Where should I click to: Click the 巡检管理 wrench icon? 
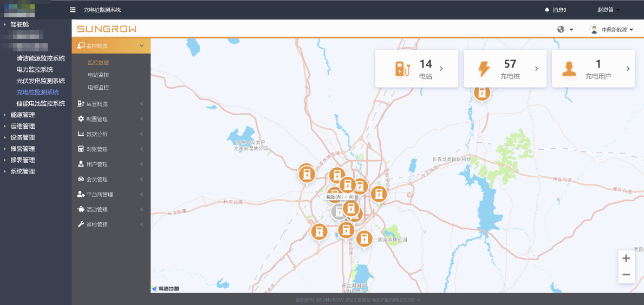coord(81,224)
